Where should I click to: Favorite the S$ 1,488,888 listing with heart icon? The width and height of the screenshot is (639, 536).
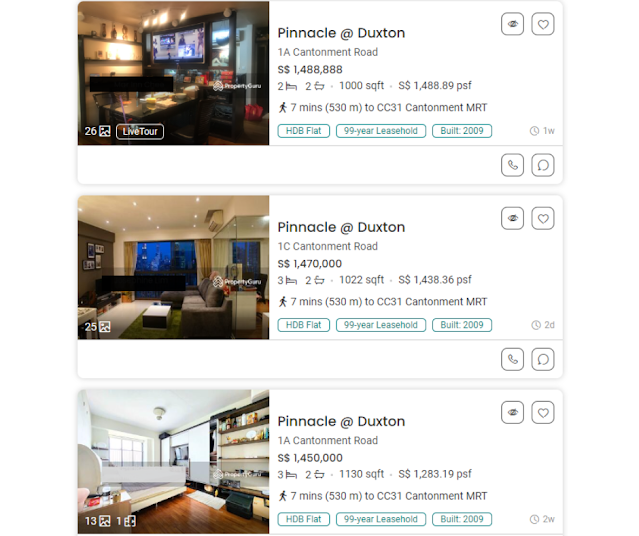(x=543, y=24)
